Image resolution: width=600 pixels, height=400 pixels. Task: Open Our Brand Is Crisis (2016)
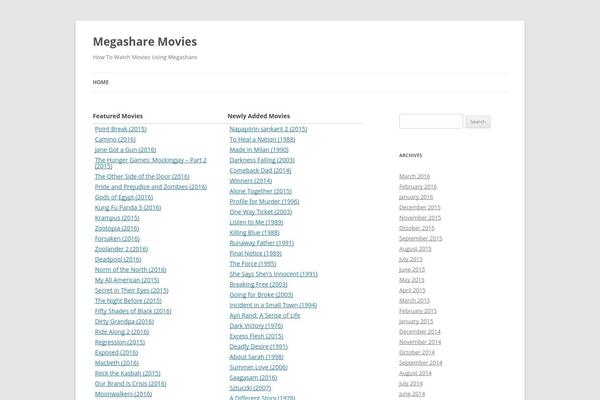pos(130,383)
